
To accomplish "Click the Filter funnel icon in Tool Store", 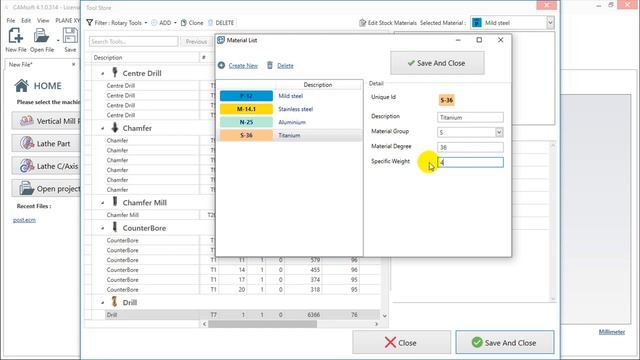I will 89,23.
